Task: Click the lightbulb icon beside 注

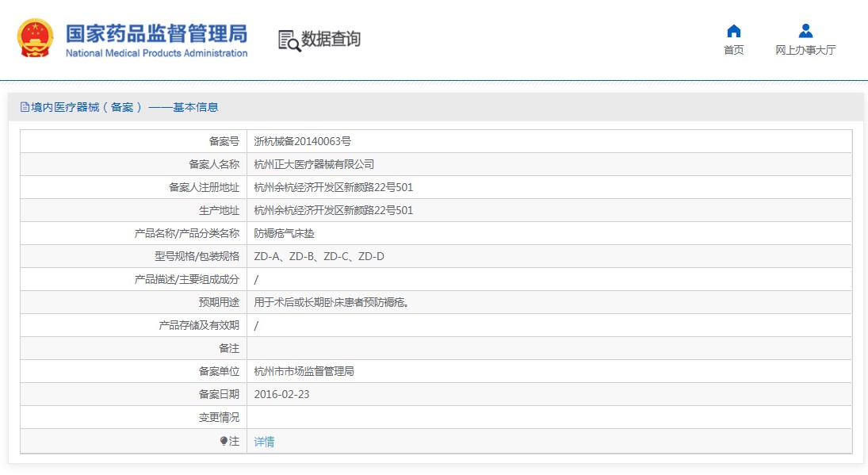Action: click(x=224, y=441)
